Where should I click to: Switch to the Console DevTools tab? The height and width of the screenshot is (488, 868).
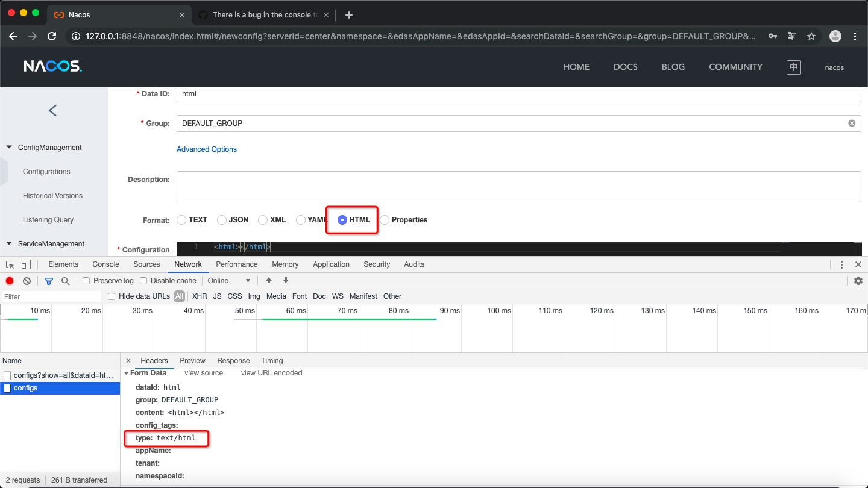(105, 264)
